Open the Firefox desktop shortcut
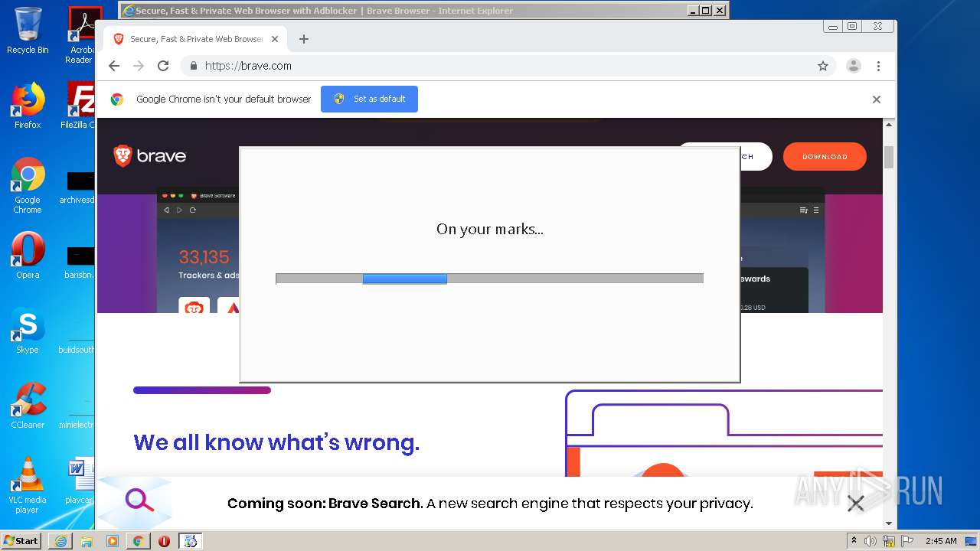 (28, 106)
